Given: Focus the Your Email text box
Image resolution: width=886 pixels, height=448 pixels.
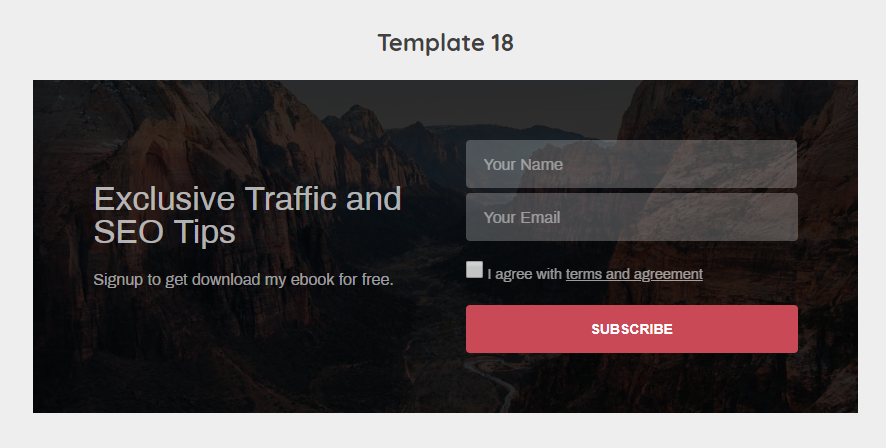Looking at the screenshot, I should coord(631,217).
